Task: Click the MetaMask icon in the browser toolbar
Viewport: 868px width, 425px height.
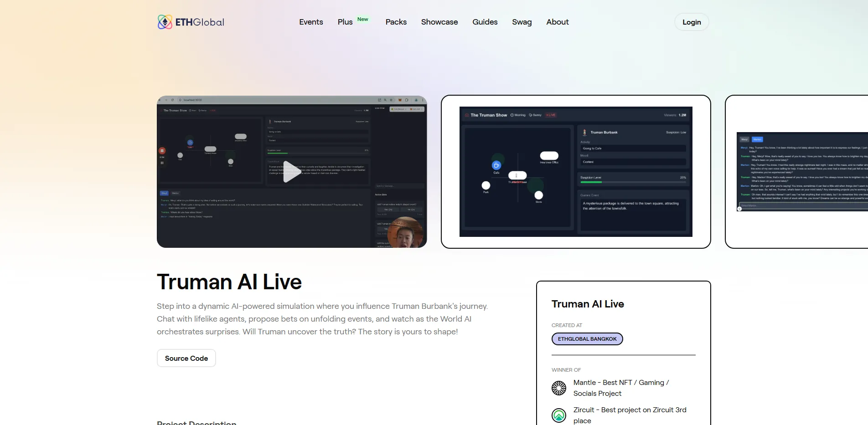Action: coord(399,100)
